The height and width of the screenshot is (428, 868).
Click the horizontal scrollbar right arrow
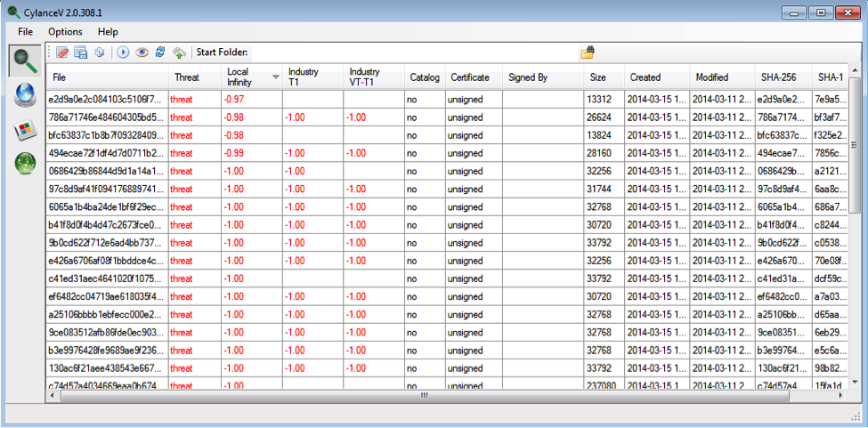click(x=841, y=395)
